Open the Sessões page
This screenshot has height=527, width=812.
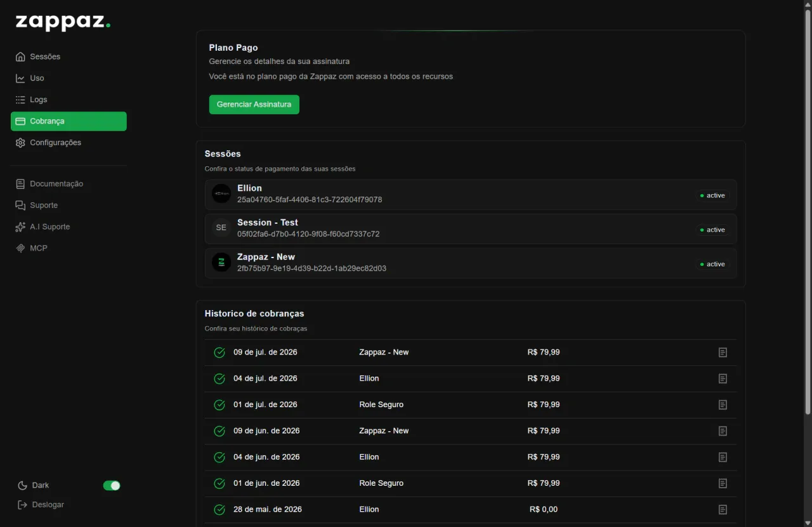[x=69, y=56]
